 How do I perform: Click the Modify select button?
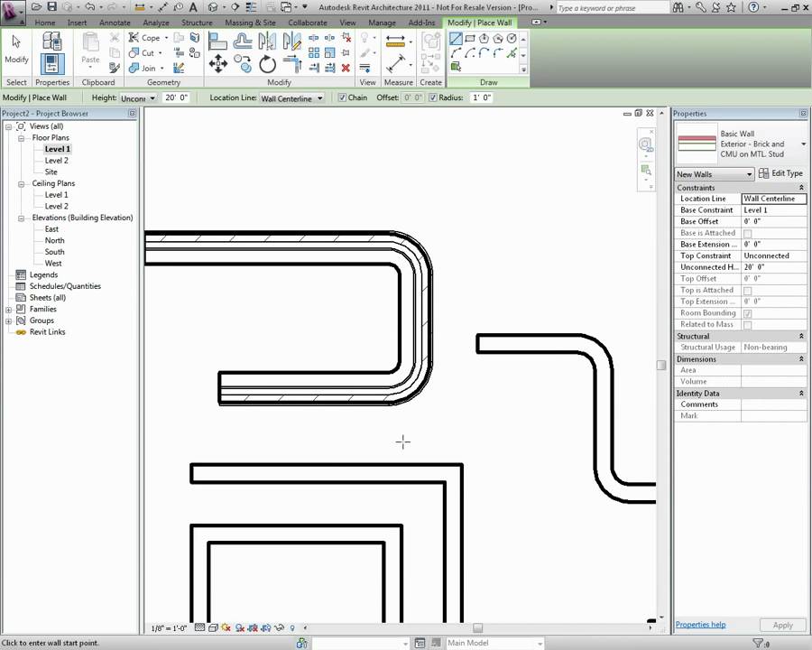(16, 51)
